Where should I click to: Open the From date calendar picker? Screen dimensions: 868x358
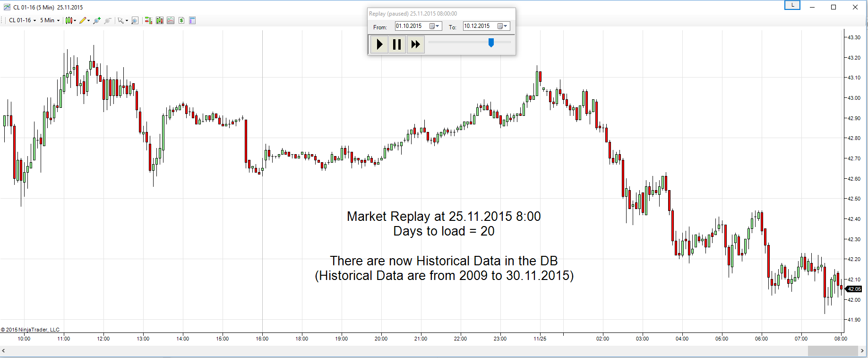434,26
